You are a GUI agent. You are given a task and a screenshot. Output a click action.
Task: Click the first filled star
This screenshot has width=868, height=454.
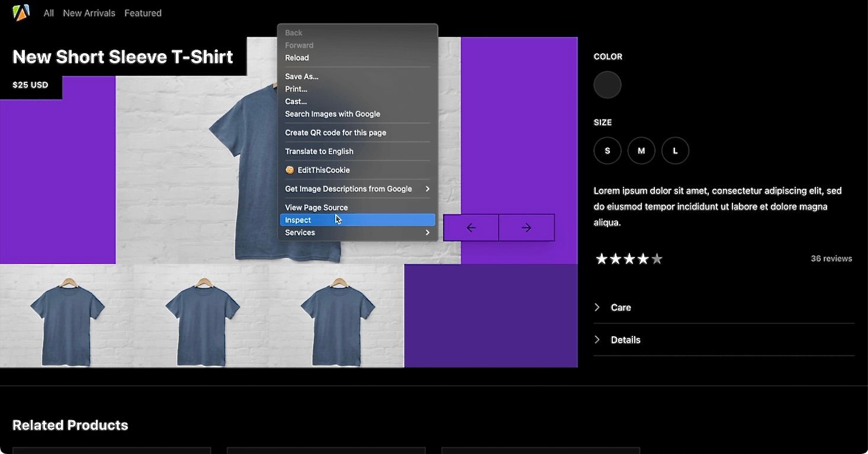(x=602, y=258)
